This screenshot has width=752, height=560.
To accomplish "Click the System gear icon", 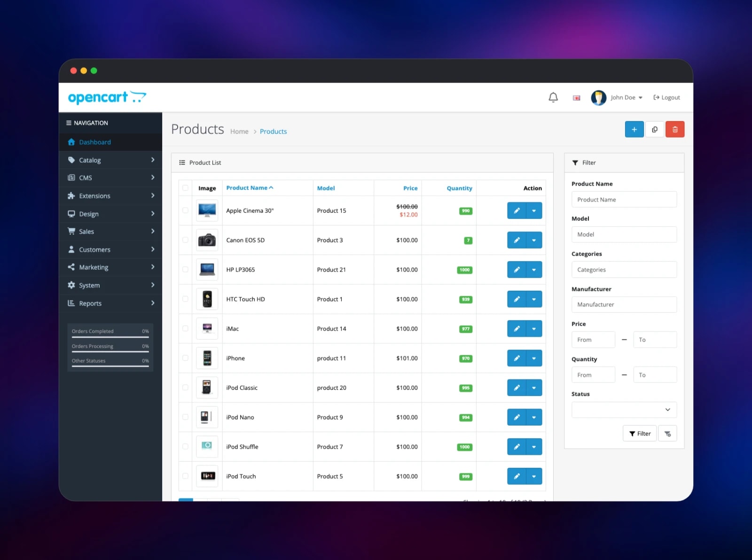I will (x=71, y=285).
